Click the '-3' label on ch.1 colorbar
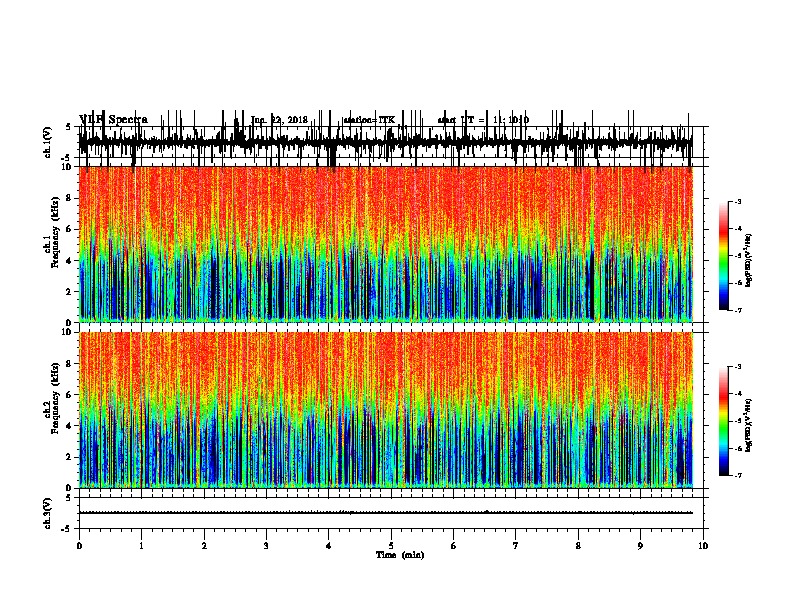The image size is (792, 612). click(x=737, y=201)
